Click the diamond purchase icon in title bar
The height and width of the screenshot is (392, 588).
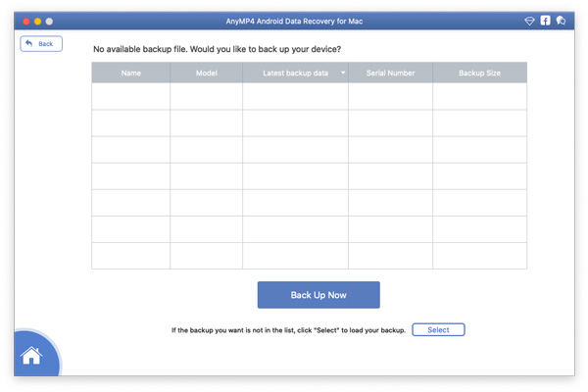coord(529,21)
